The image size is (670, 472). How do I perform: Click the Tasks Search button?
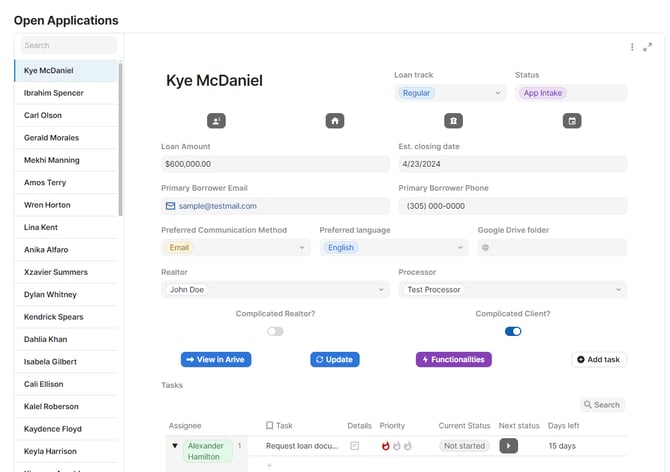point(602,405)
